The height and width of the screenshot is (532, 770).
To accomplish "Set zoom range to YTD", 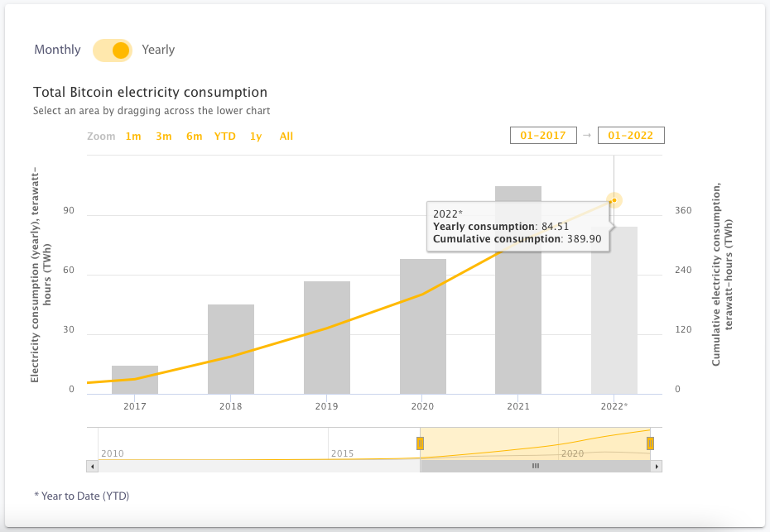I will pyautogui.click(x=225, y=137).
